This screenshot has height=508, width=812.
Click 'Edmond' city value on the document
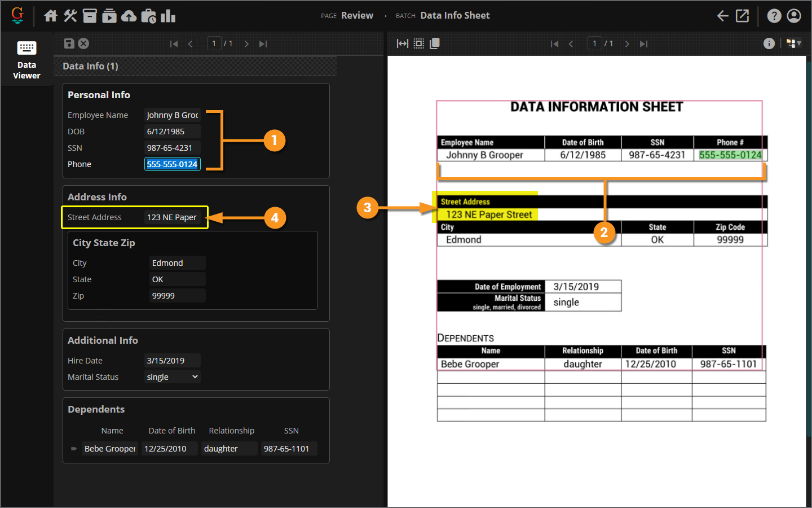(x=464, y=239)
